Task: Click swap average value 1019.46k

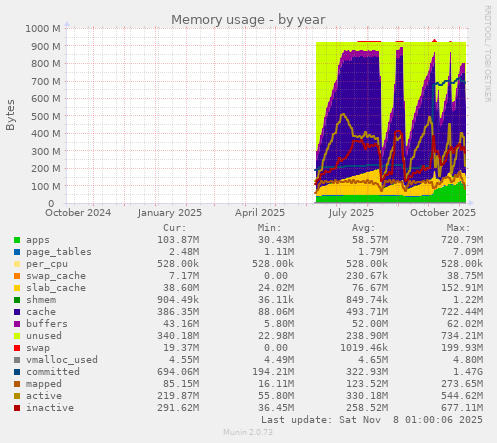Action: pos(364,348)
